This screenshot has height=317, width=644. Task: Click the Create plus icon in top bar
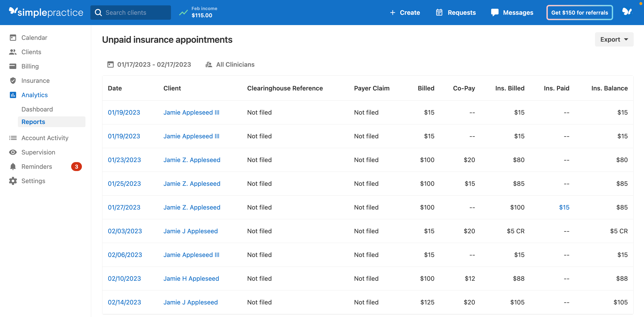click(392, 12)
